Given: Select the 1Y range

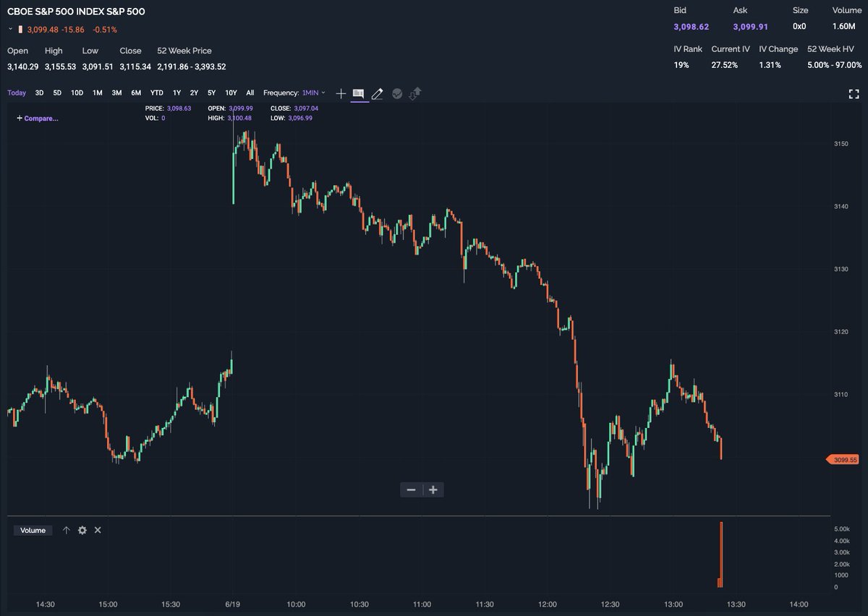Looking at the screenshot, I should tap(176, 93).
